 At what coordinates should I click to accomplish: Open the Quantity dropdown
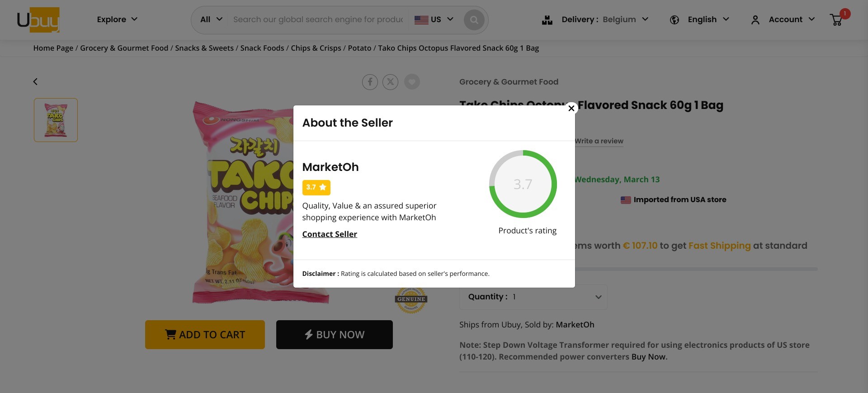(533, 297)
